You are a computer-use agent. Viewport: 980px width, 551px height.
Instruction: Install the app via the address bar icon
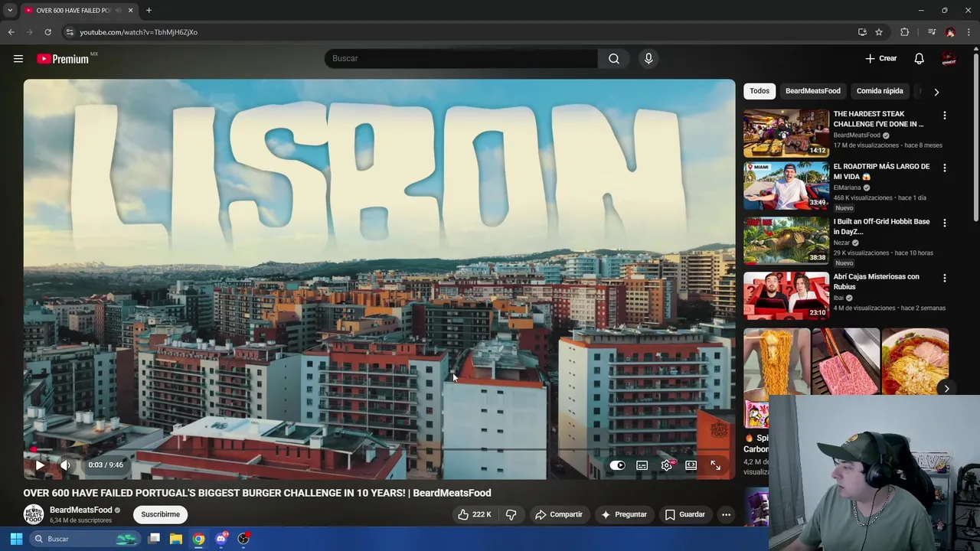tap(862, 32)
